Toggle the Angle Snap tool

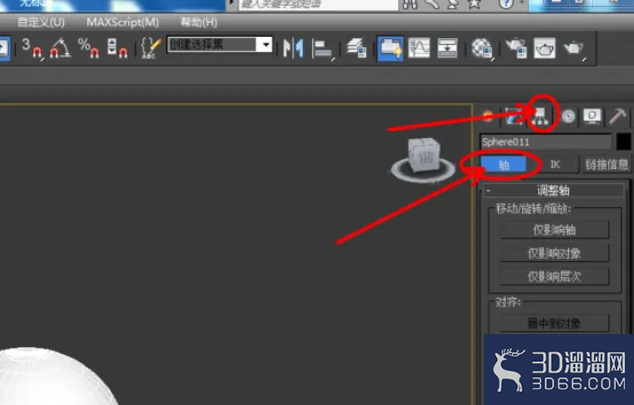(60, 48)
